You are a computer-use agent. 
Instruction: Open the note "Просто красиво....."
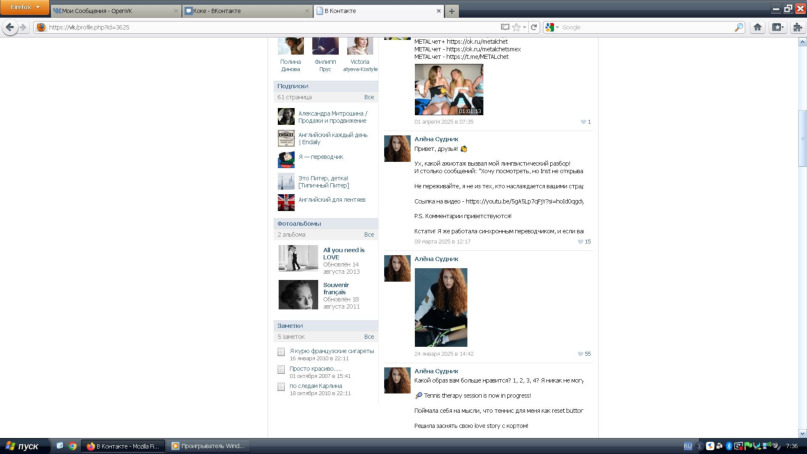click(x=315, y=369)
